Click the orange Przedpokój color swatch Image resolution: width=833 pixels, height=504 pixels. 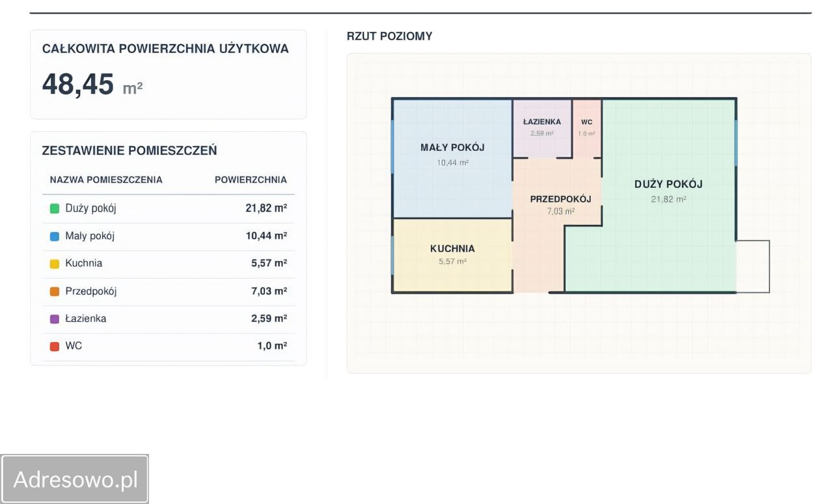tap(55, 291)
